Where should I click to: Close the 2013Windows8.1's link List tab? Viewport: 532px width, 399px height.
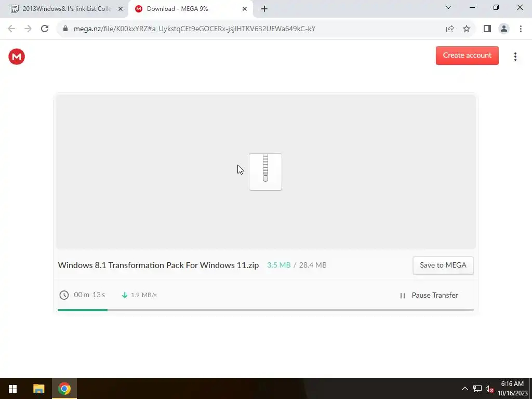coord(121,9)
